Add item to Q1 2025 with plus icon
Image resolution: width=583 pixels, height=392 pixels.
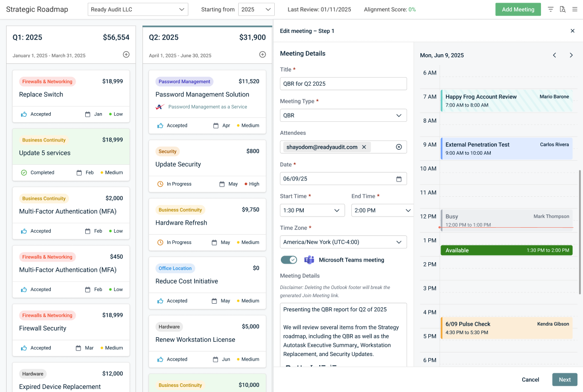click(126, 55)
